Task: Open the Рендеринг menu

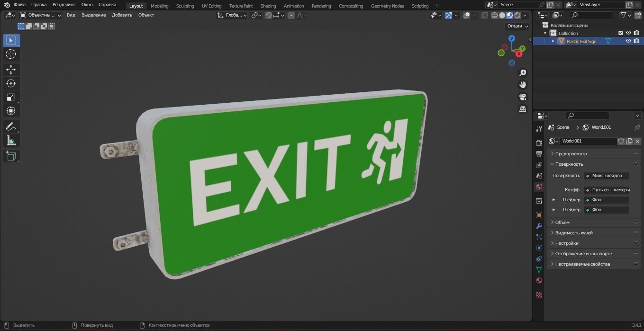Action: tap(64, 5)
